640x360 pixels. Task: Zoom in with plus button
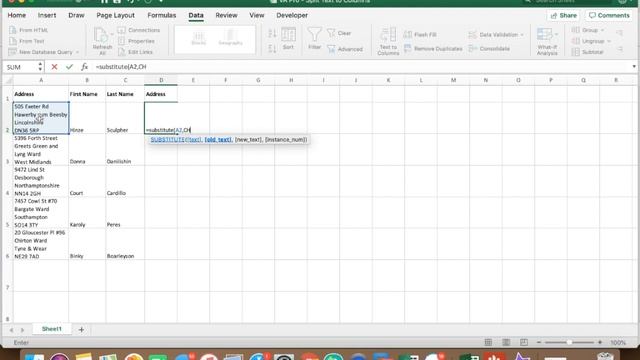tap(600, 342)
